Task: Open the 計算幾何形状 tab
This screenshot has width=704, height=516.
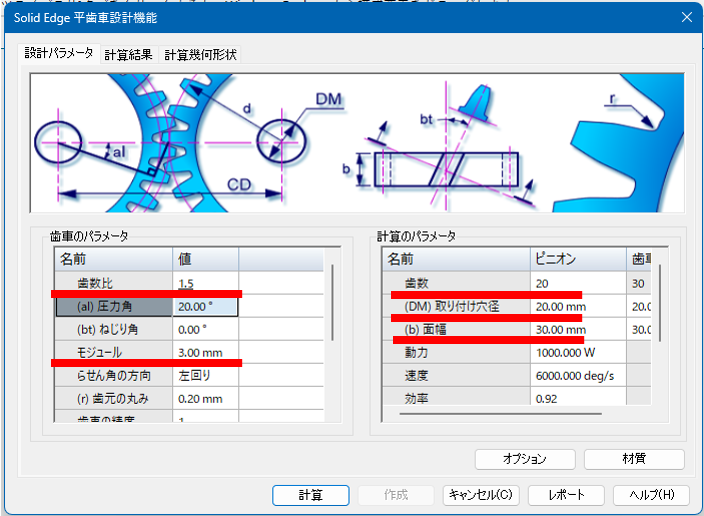Action: (x=200, y=54)
